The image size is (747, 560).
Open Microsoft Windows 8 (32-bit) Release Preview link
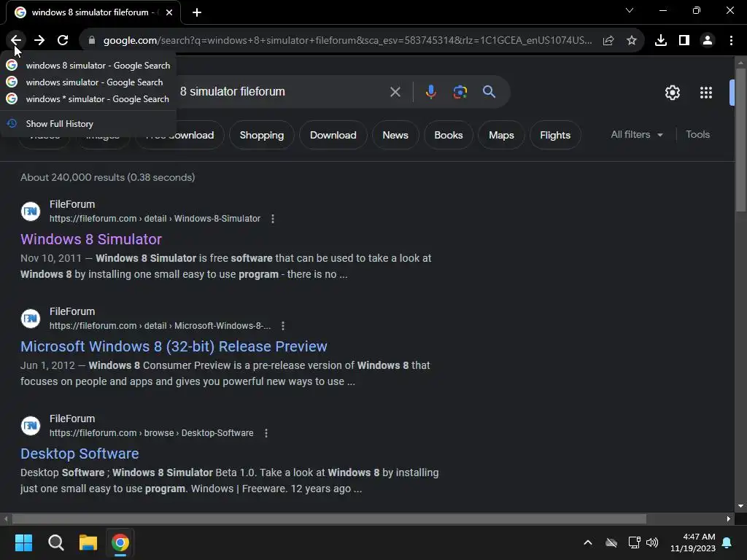point(174,346)
